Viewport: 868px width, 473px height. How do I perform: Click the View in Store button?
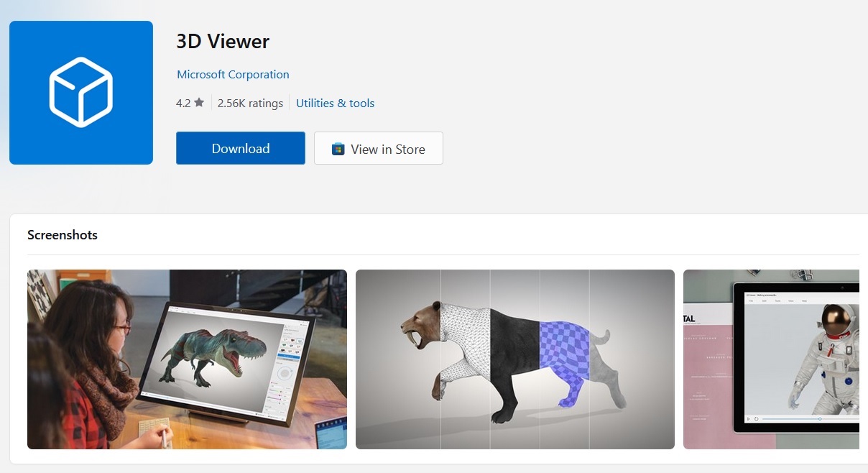(379, 148)
